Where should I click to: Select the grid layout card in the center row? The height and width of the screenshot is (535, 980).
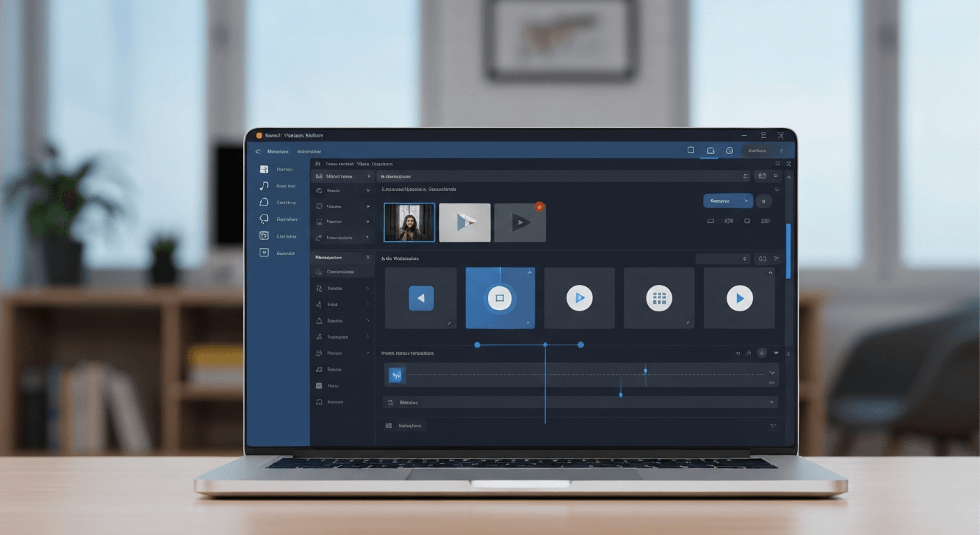click(x=659, y=297)
